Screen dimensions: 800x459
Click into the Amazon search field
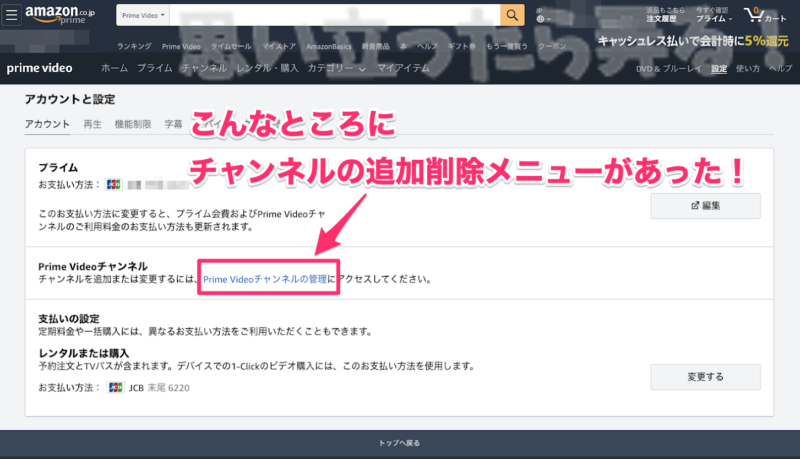click(x=335, y=15)
